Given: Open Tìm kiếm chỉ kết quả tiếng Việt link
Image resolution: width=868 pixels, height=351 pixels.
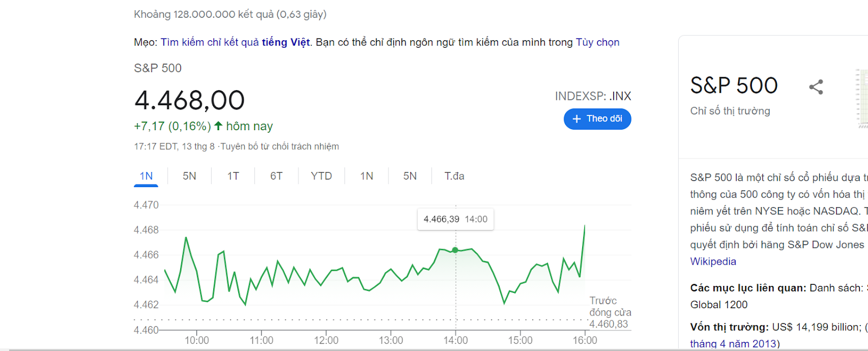Looking at the screenshot, I should [x=235, y=42].
